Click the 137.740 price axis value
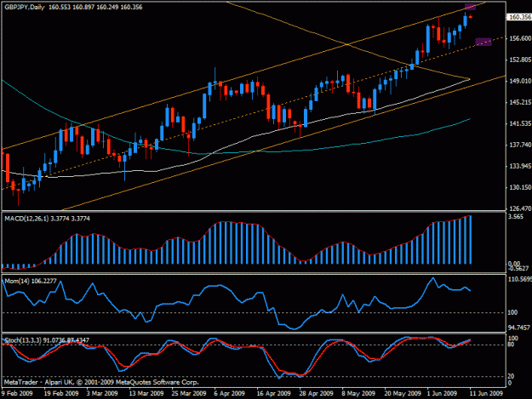This screenshot has width=532, height=399. point(520,145)
